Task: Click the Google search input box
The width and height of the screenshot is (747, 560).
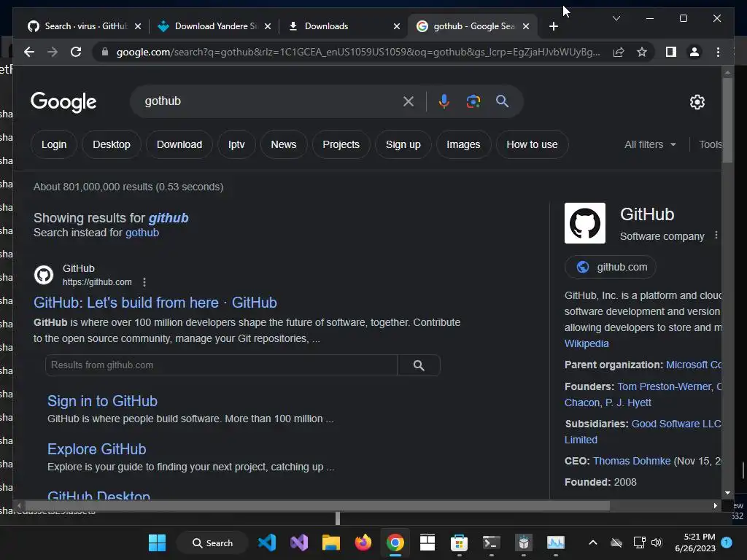Action: (271, 101)
